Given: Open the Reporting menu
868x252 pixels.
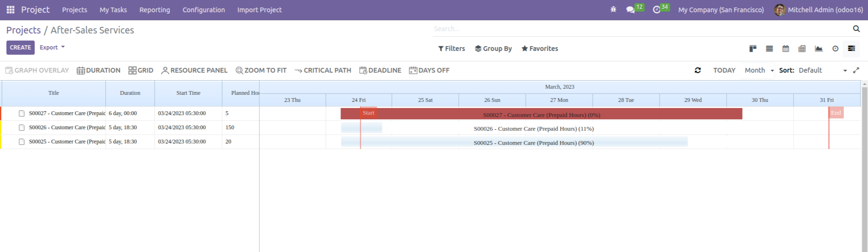Looking at the screenshot, I should pyautogui.click(x=155, y=10).
